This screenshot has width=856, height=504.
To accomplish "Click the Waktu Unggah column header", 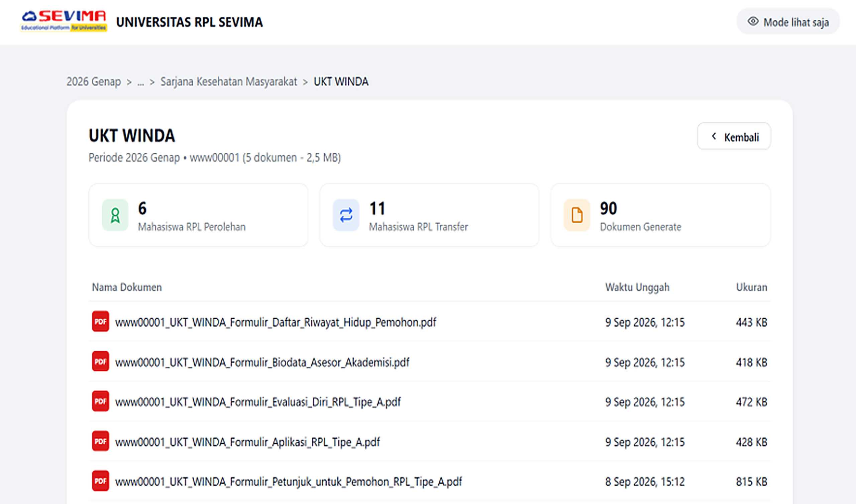I will pos(637,287).
